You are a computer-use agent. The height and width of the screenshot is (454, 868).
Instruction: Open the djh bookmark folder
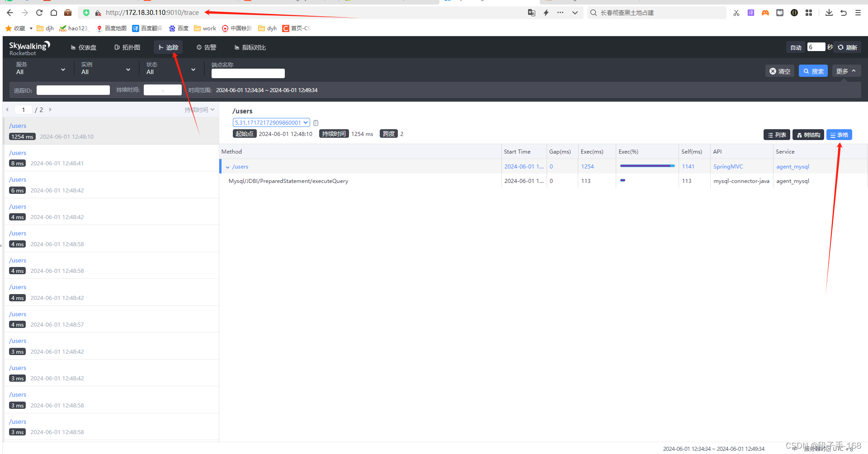[x=45, y=28]
